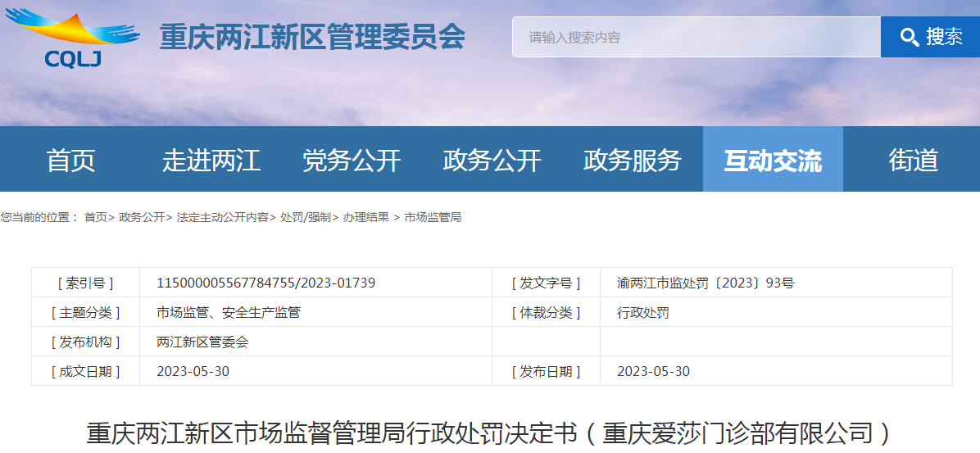
Task: Click the 行政处罚 value cell
Action: pos(776,312)
